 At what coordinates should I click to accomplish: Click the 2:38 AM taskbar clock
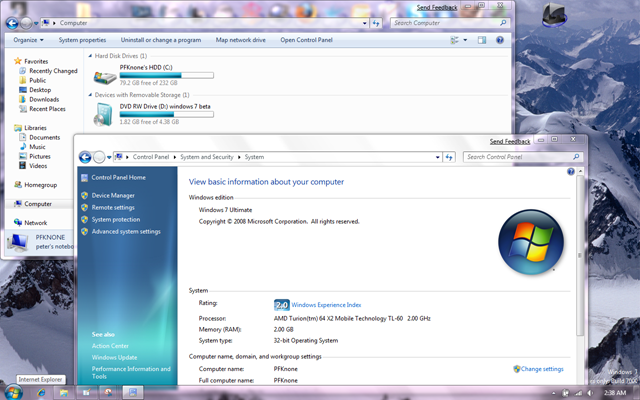[615, 393]
